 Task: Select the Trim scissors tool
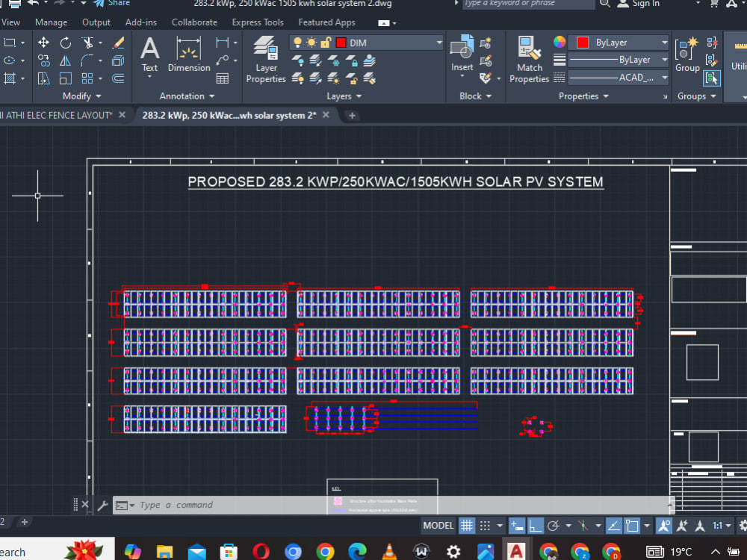[87, 43]
